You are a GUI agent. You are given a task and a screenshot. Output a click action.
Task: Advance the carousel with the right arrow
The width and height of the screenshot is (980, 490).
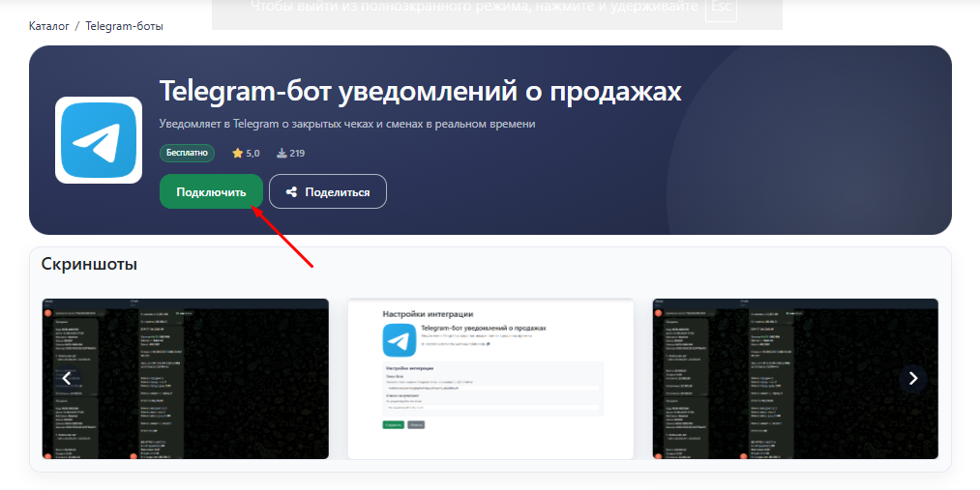pos(912,379)
